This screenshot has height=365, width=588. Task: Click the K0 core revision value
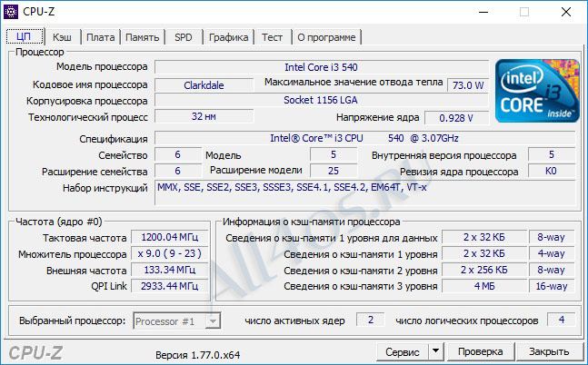click(552, 171)
